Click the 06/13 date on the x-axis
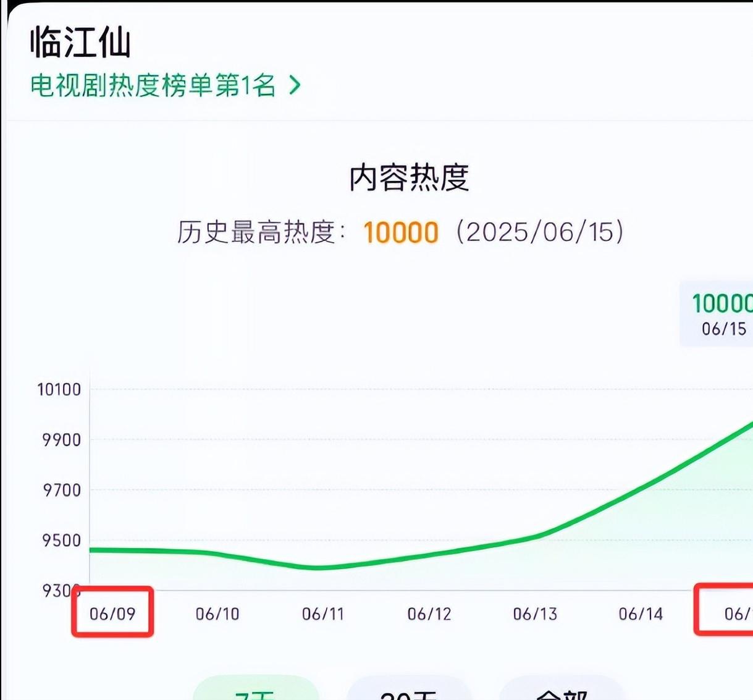Viewport: 753px width, 700px height. tap(535, 614)
